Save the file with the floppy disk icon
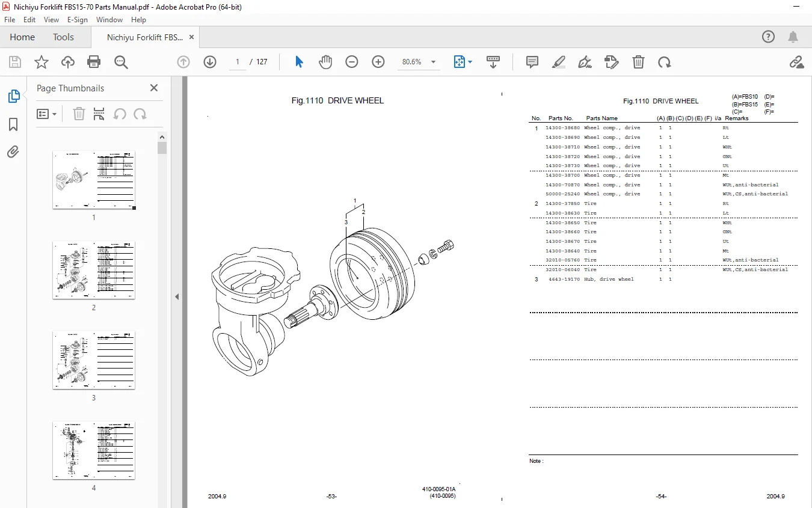The image size is (812, 508). (15, 62)
